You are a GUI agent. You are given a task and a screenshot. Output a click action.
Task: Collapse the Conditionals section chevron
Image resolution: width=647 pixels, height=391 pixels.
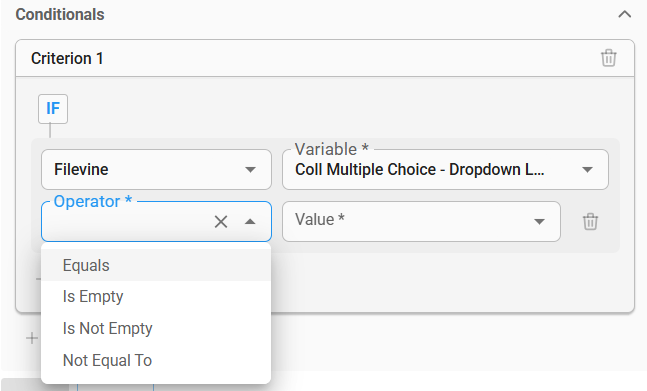click(x=625, y=14)
